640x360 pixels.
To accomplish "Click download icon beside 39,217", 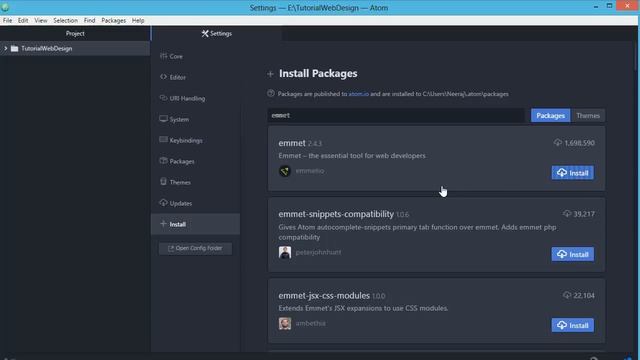I will click(567, 213).
